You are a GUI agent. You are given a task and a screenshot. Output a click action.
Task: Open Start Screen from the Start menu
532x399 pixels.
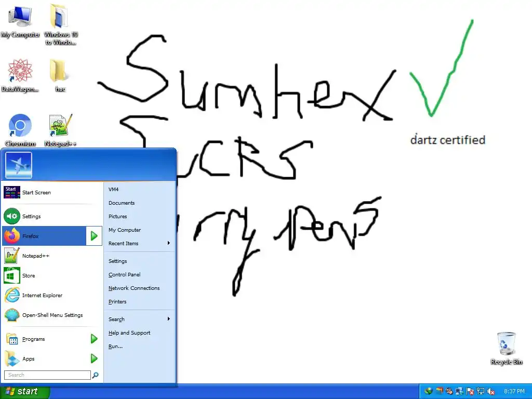52,192
